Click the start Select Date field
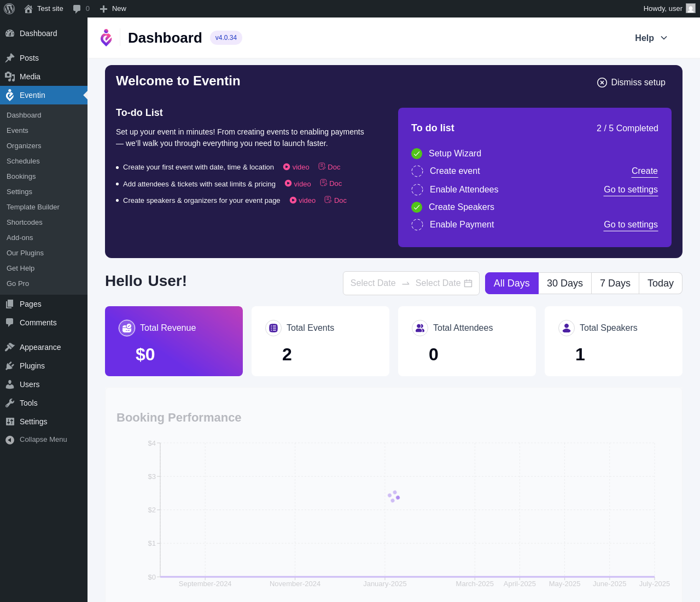 [373, 283]
